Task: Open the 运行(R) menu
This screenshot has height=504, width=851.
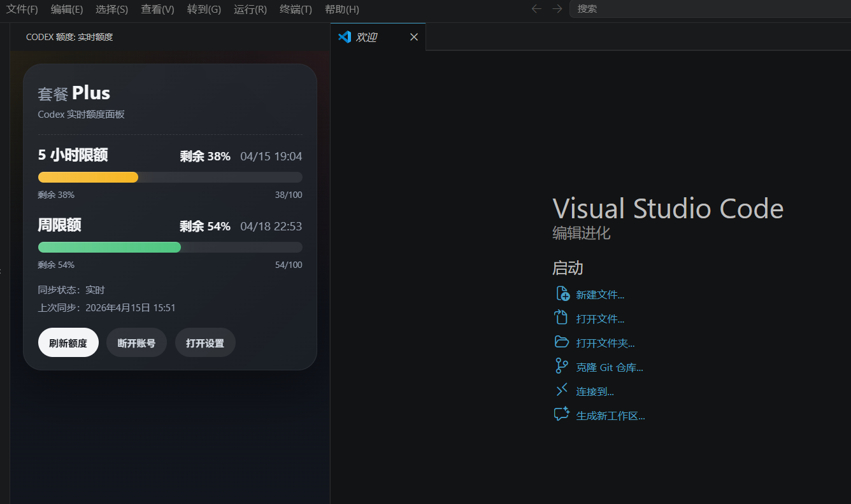Action: coord(250,10)
